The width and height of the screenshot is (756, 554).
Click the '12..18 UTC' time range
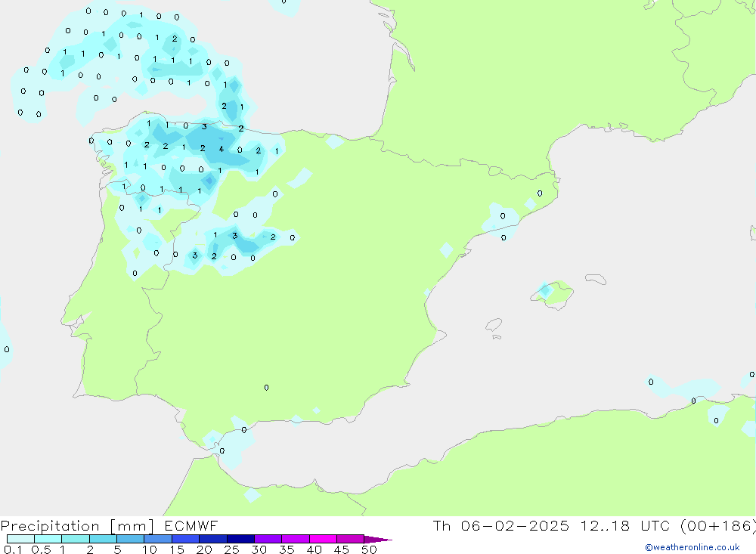pyautogui.click(x=624, y=525)
